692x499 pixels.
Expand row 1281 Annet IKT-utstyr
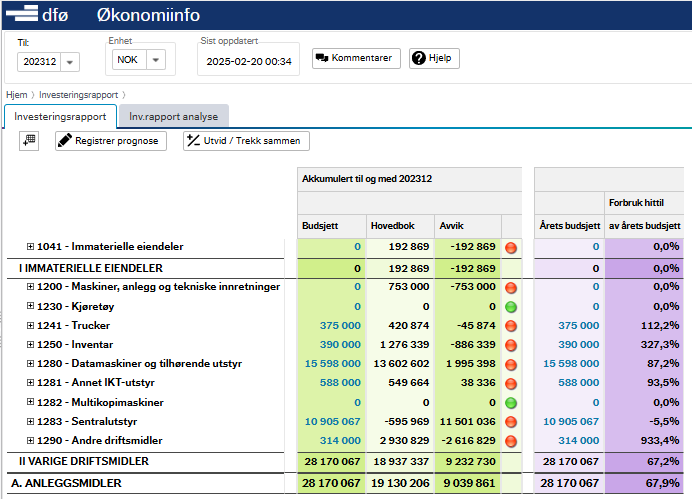(30, 382)
